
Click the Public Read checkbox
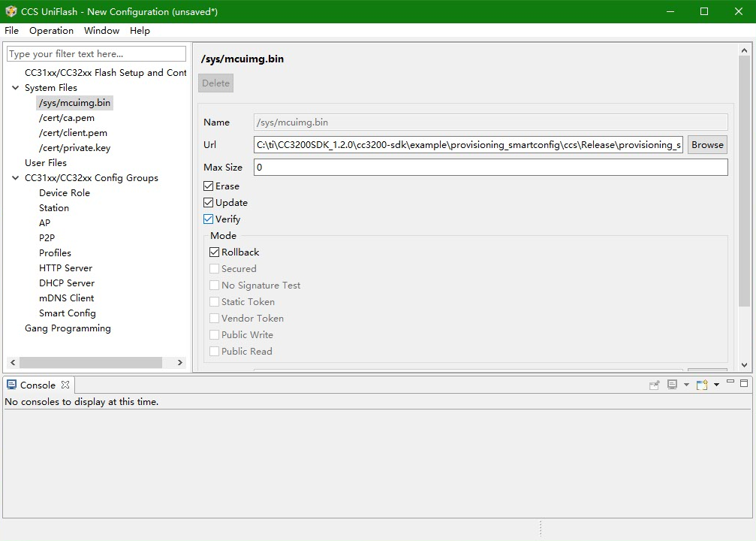[214, 351]
